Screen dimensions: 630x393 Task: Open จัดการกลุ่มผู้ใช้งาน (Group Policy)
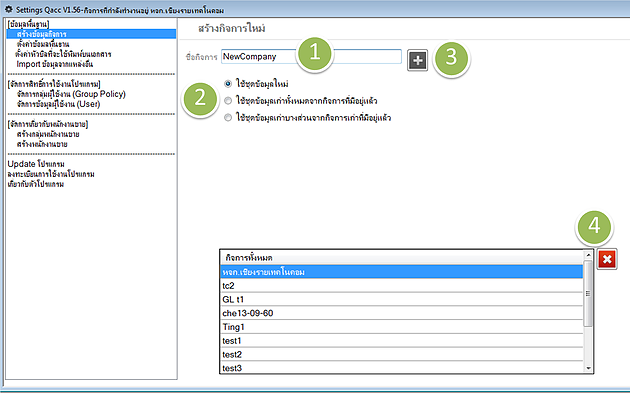pyautogui.click(x=71, y=94)
